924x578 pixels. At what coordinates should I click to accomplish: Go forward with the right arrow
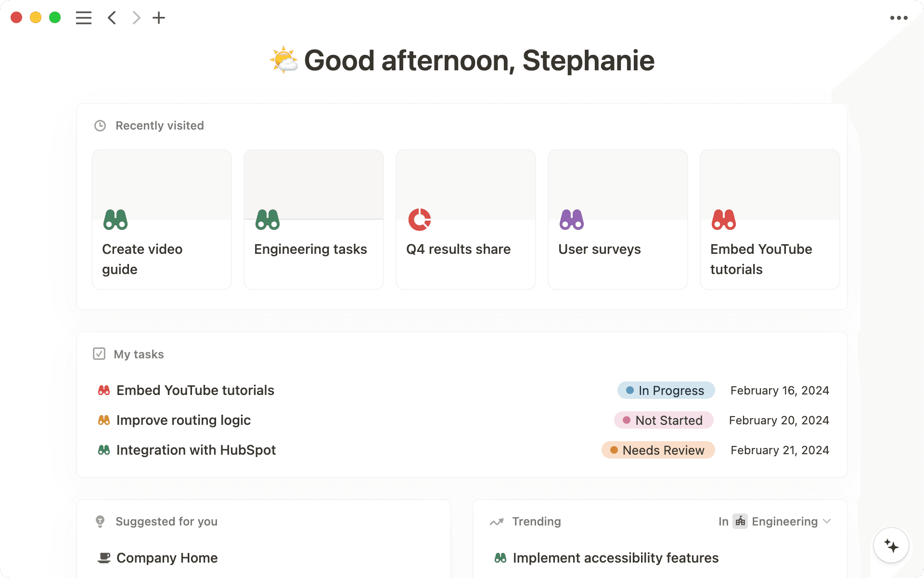137,18
